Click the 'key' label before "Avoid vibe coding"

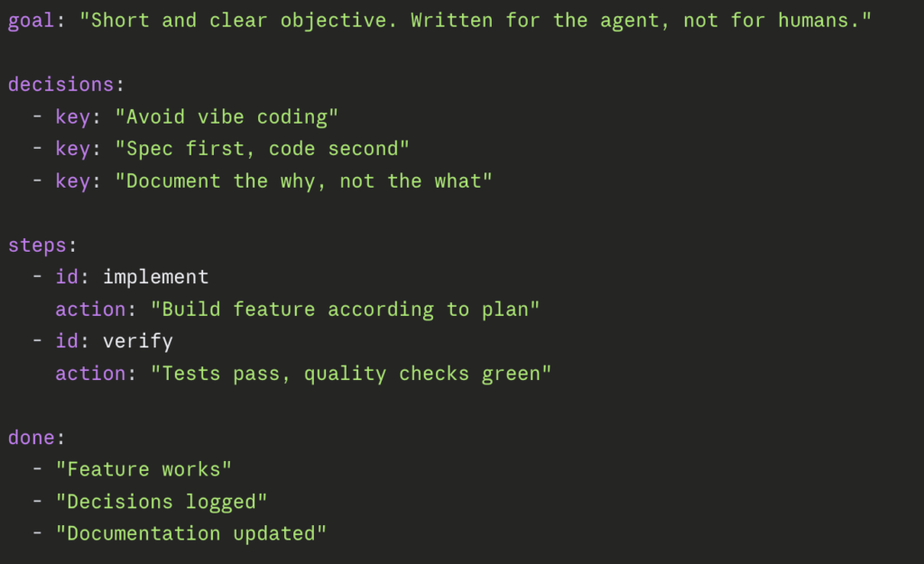tap(72, 117)
